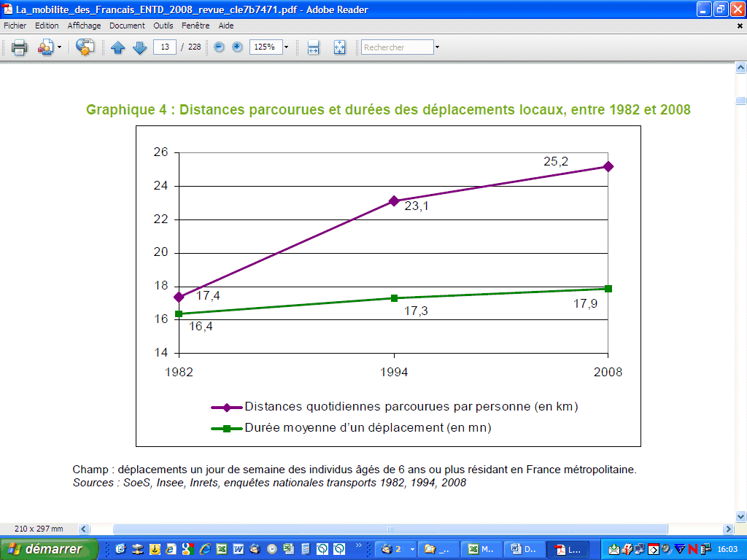Viewport: 747px width, 560px height.
Task: Click the fit width scrolling icon
Action: coord(314,47)
